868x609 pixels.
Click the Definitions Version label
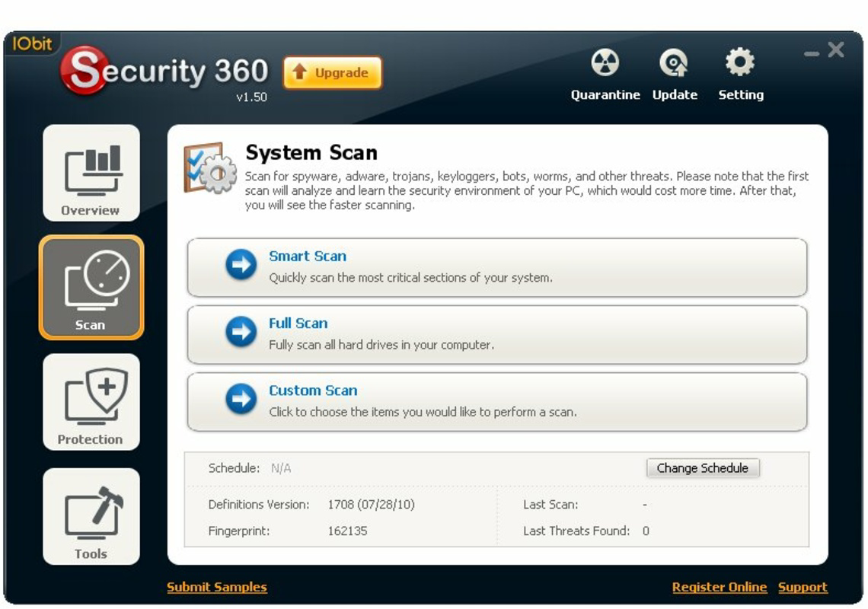pos(259,505)
